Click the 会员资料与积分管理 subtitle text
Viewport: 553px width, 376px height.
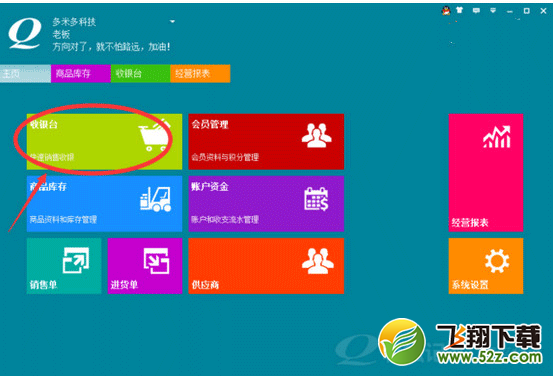click(225, 157)
